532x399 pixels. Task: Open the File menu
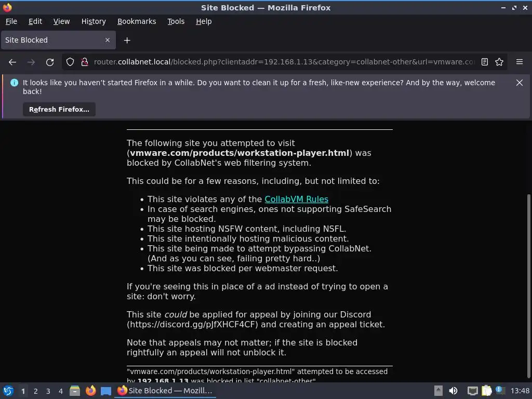click(x=11, y=21)
